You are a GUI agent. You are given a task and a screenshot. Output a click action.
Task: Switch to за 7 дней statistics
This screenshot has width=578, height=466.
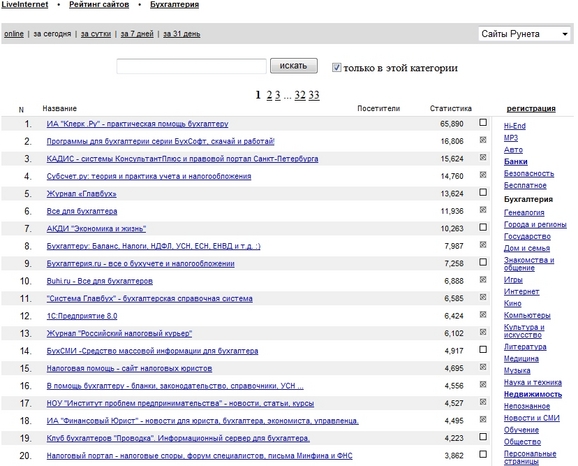pyautogui.click(x=137, y=34)
